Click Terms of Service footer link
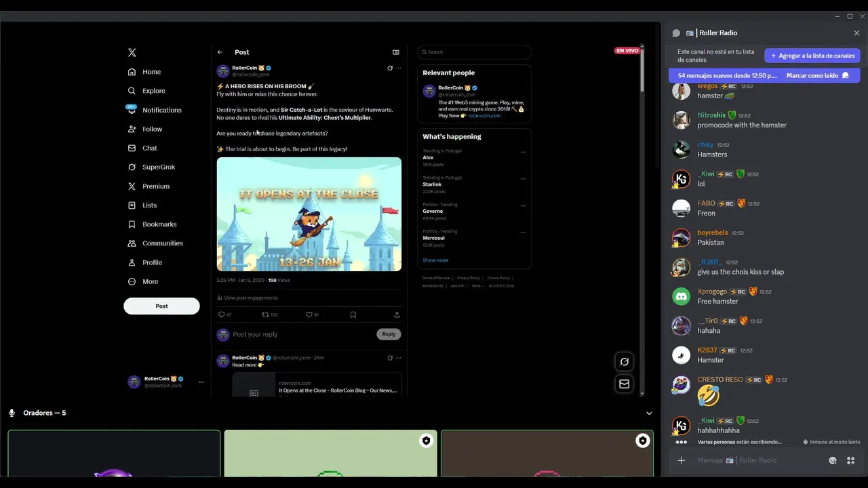Screen dimensions: 868x488 [x=436, y=278]
